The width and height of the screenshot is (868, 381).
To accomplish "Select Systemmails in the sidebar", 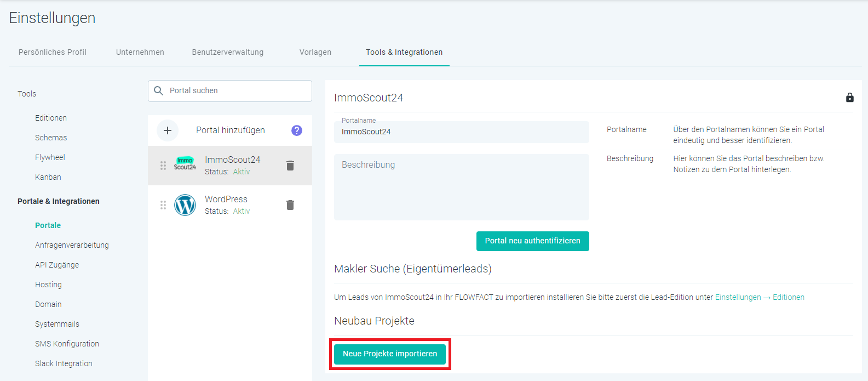I will [x=57, y=324].
